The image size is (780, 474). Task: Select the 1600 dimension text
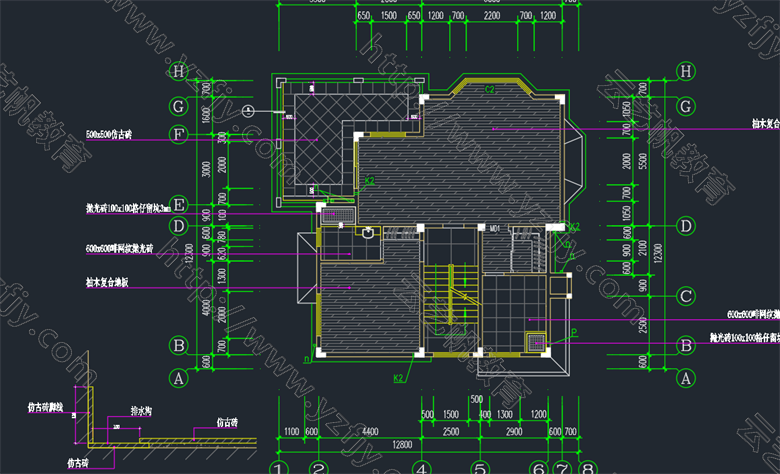(205, 115)
